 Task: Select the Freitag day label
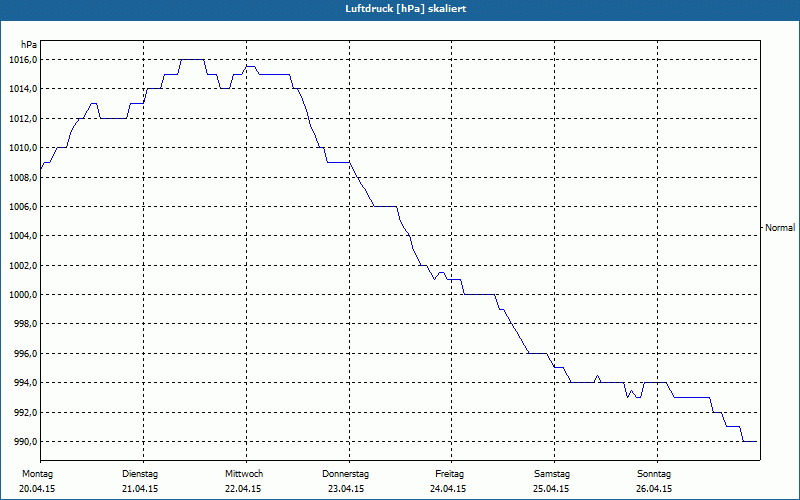click(x=449, y=474)
